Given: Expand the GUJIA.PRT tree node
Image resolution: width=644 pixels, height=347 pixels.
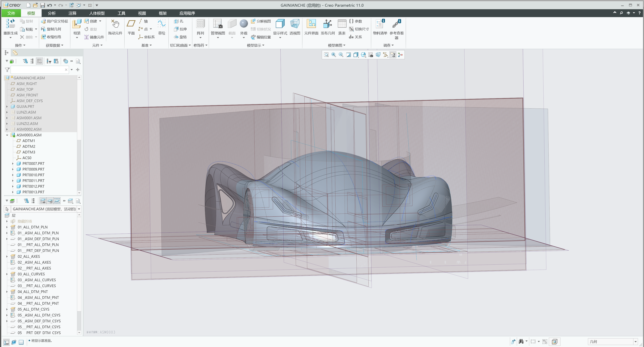Looking at the screenshot, I should tap(7, 106).
